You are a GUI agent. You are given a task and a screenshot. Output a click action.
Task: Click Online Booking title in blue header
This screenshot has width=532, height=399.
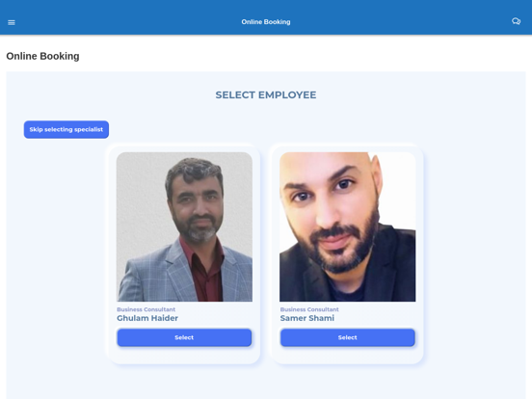point(266,22)
